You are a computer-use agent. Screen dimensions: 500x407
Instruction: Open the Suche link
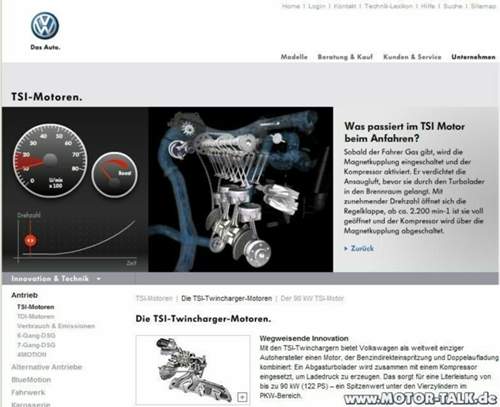click(x=453, y=6)
